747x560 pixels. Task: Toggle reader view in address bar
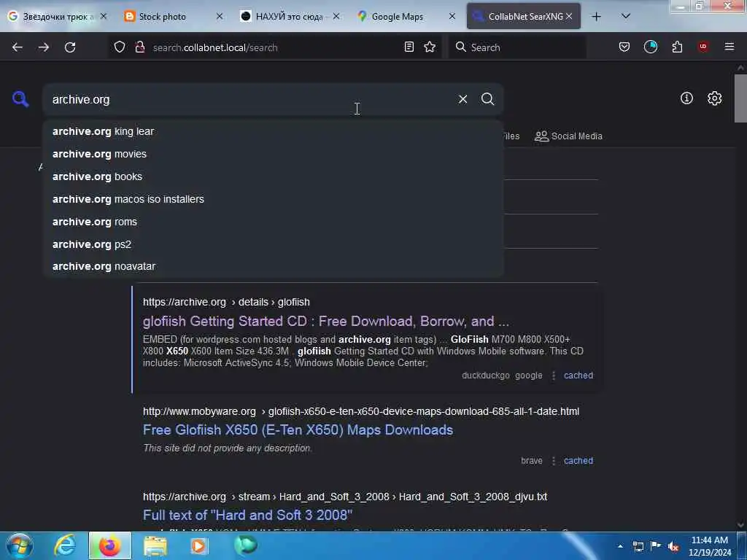409,47
